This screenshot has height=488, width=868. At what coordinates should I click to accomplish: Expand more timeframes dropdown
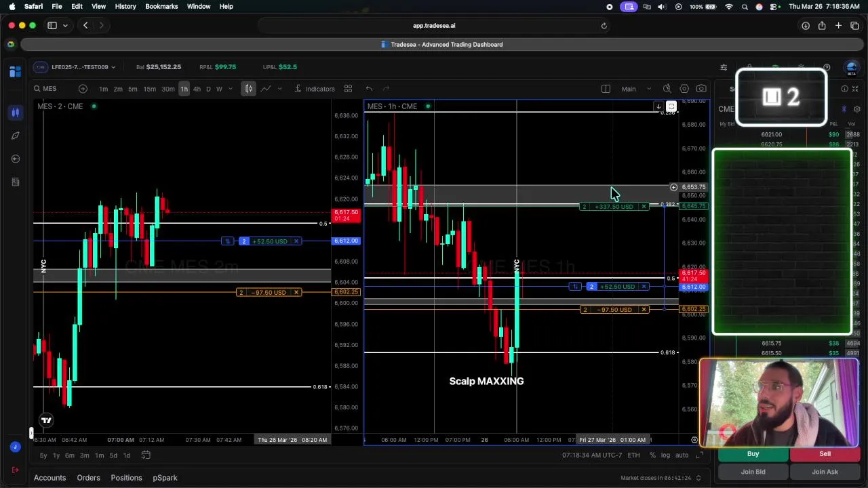click(231, 89)
